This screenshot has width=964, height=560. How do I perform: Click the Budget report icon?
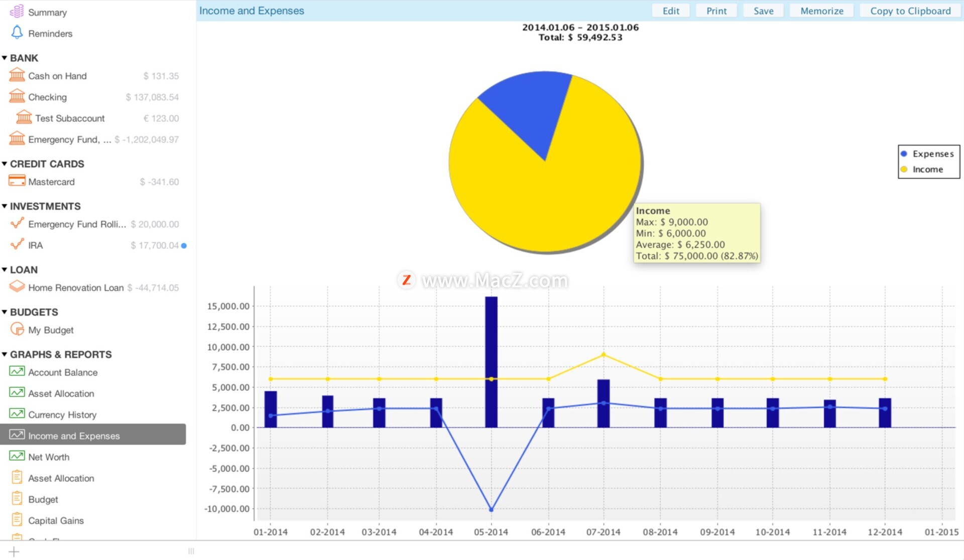(17, 498)
